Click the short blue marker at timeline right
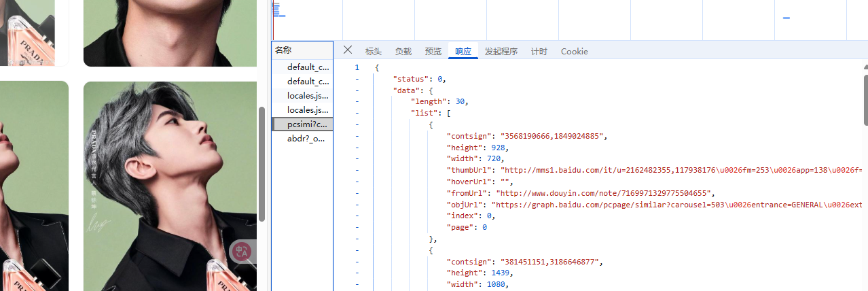The image size is (868, 291). [786, 18]
